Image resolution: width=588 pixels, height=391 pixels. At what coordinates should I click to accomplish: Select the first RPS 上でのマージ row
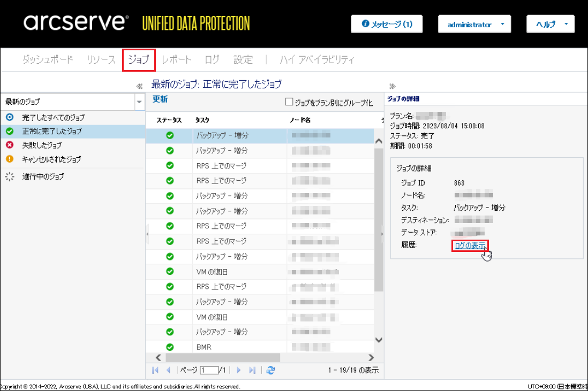260,166
